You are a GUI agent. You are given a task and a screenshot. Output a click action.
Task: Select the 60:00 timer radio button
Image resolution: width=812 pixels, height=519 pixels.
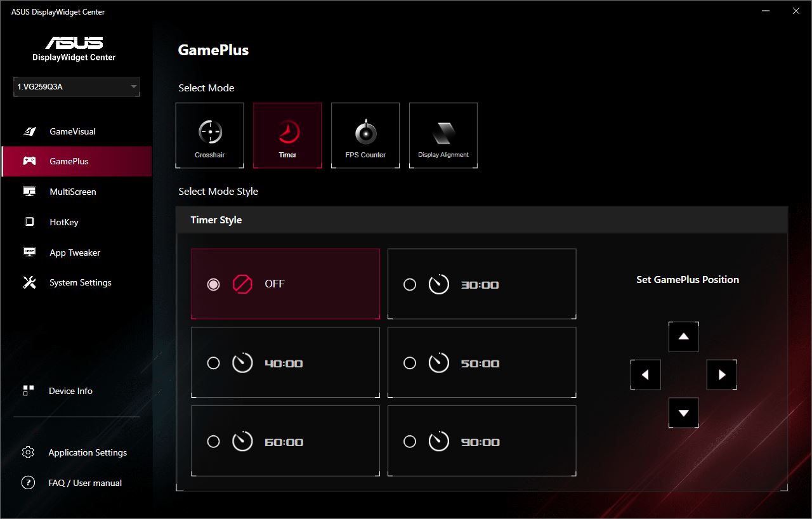click(213, 442)
